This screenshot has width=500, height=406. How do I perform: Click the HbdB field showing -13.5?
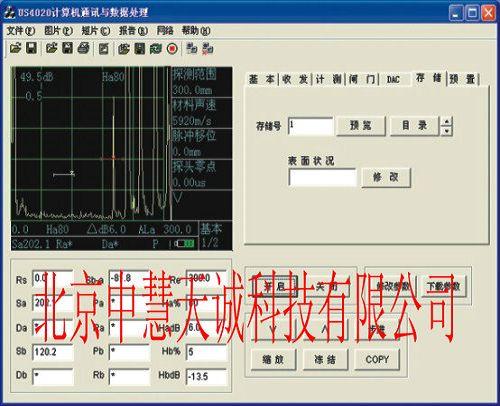point(207,377)
